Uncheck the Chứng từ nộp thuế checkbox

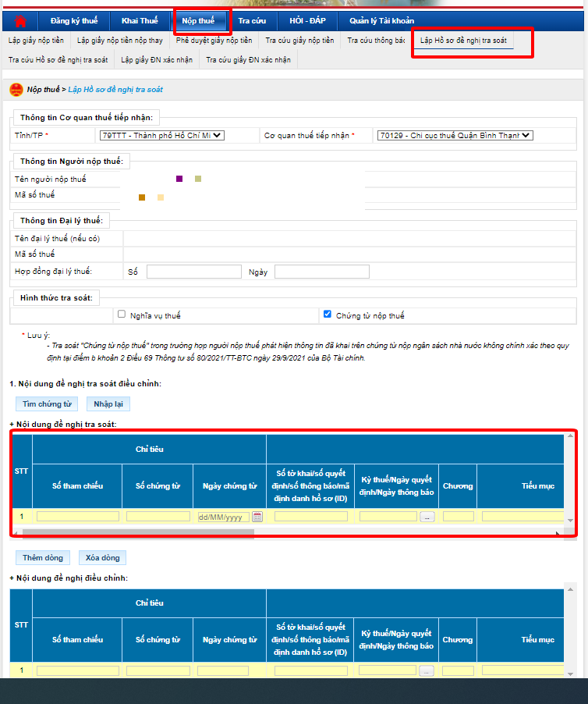pyautogui.click(x=328, y=315)
